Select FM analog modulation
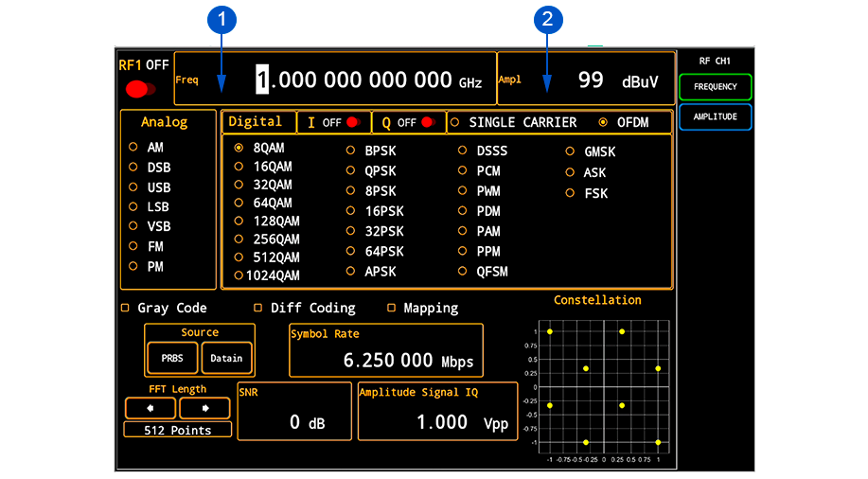The width and height of the screenshot is (868, 479). 133,246
